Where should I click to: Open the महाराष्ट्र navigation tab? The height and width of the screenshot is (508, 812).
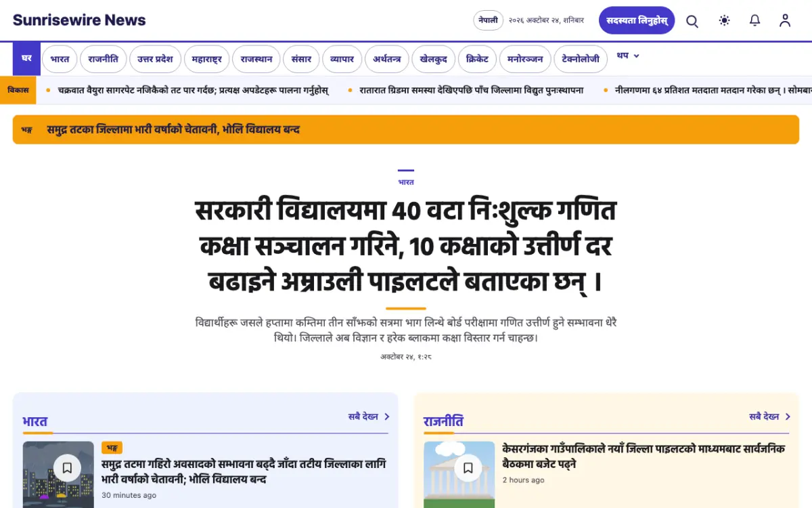point(206,59)
